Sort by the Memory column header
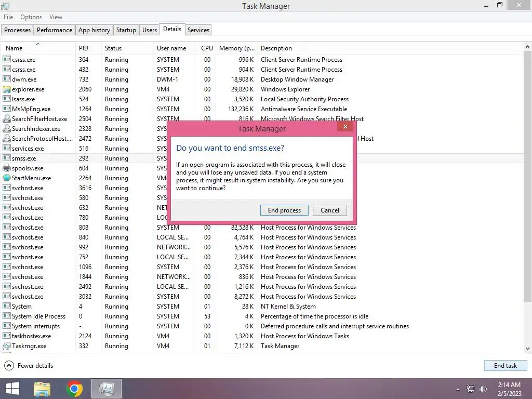 point(236,48)
